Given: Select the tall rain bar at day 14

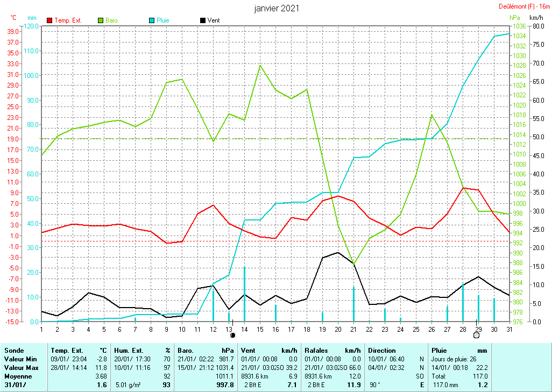Looking at the screenshot, I should (244, 293).
